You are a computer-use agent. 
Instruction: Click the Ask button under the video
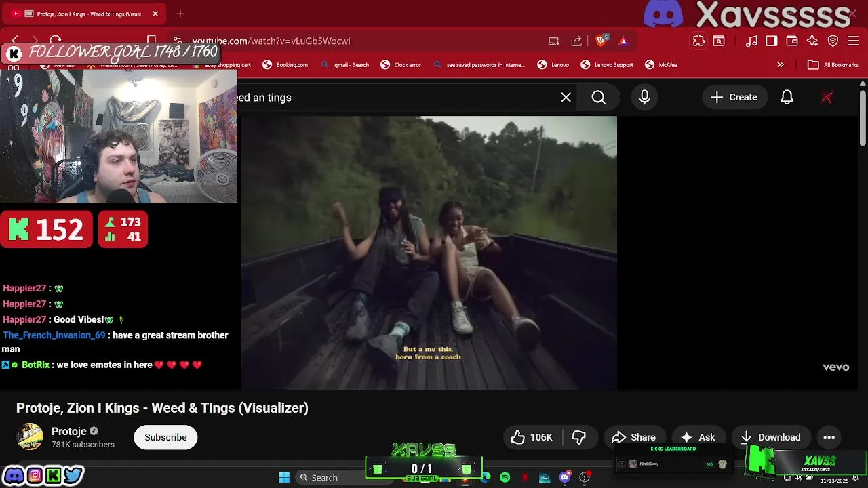point(698,437)
